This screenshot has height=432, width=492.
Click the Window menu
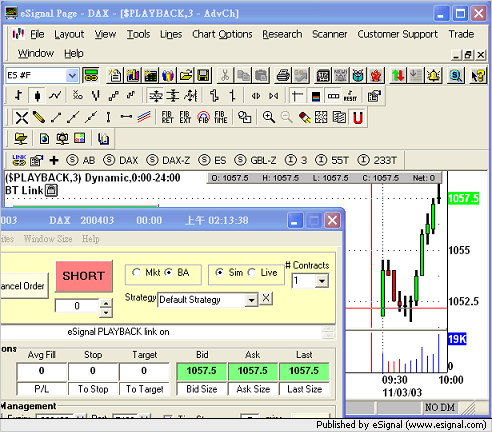36,53
